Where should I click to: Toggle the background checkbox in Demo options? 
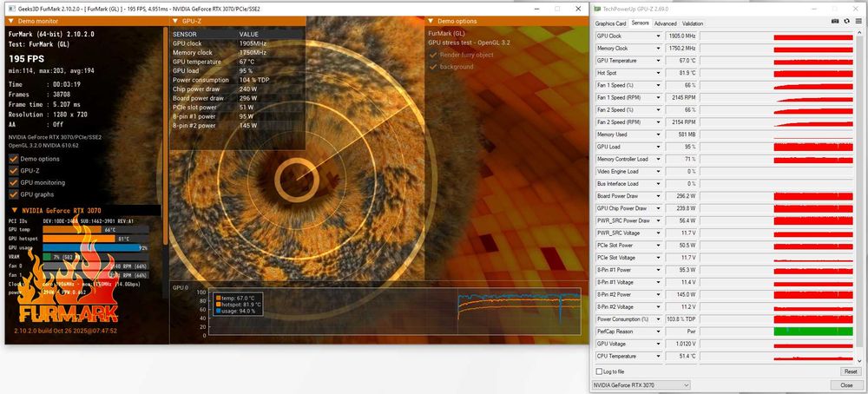(433, 67)
